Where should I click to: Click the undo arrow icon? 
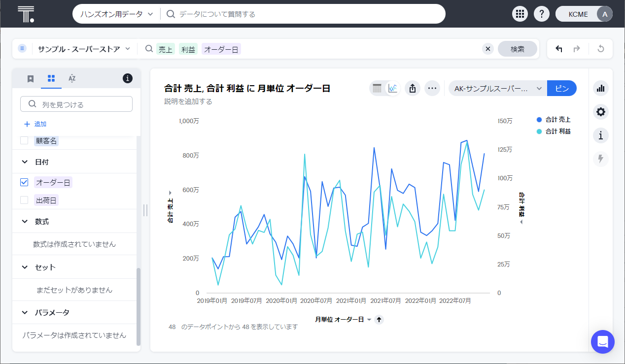[x=559, y=49]
